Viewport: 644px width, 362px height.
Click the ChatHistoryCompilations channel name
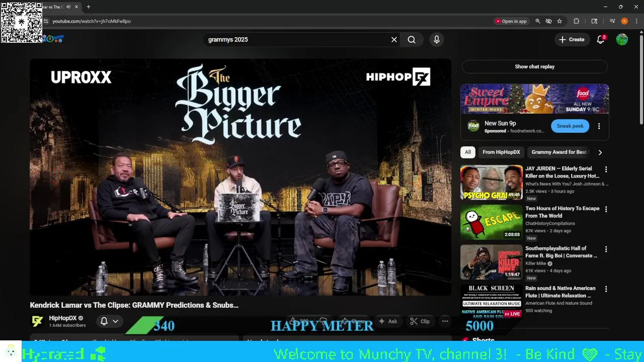550,223
